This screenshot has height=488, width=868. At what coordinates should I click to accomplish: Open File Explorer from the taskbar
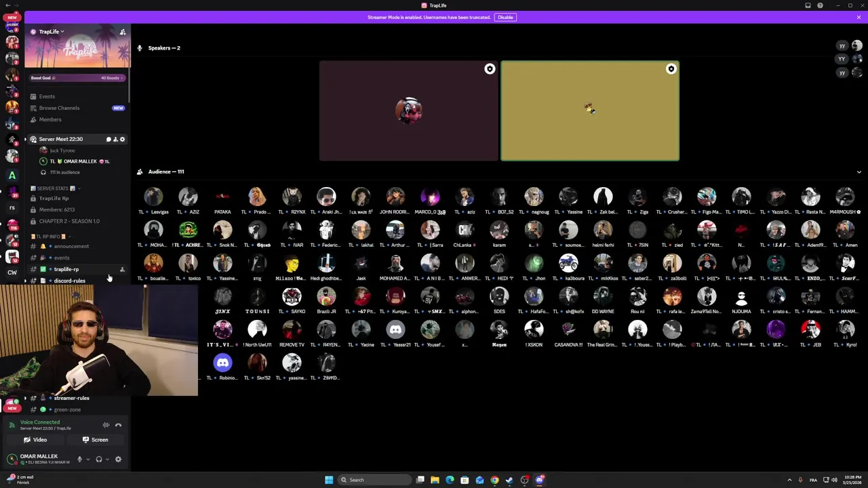(x=435, y=480)
